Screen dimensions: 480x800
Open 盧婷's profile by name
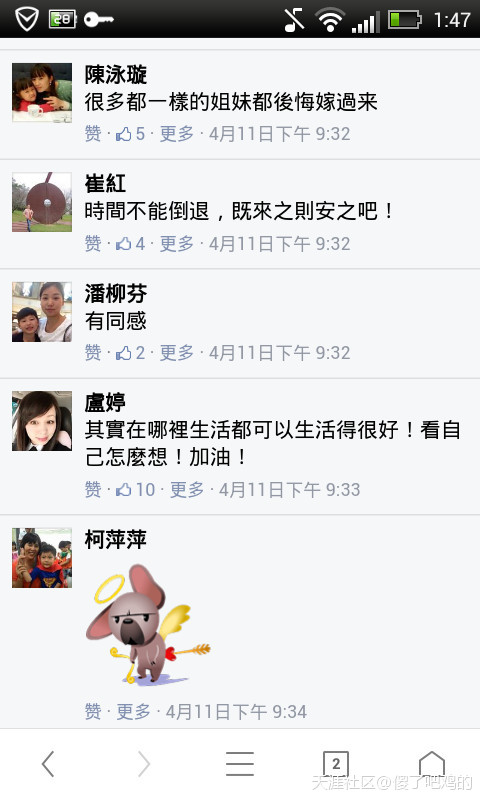(105, 403)
